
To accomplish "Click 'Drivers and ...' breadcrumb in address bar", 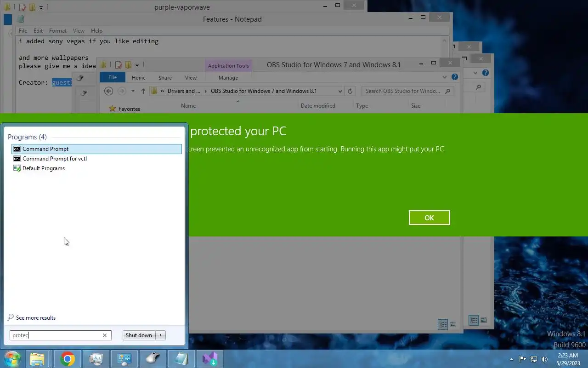I will (x=184, y=91).
